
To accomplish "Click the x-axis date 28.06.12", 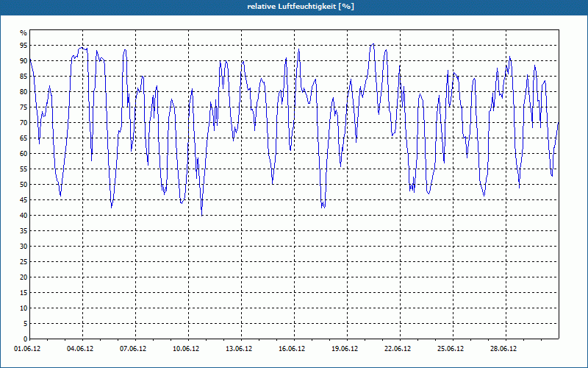I will click(503, 349).
